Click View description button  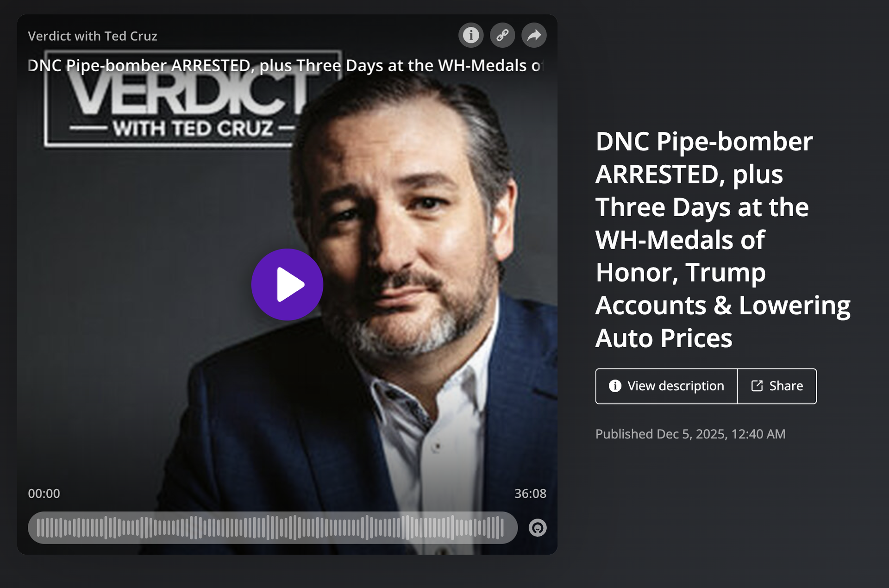666,386
